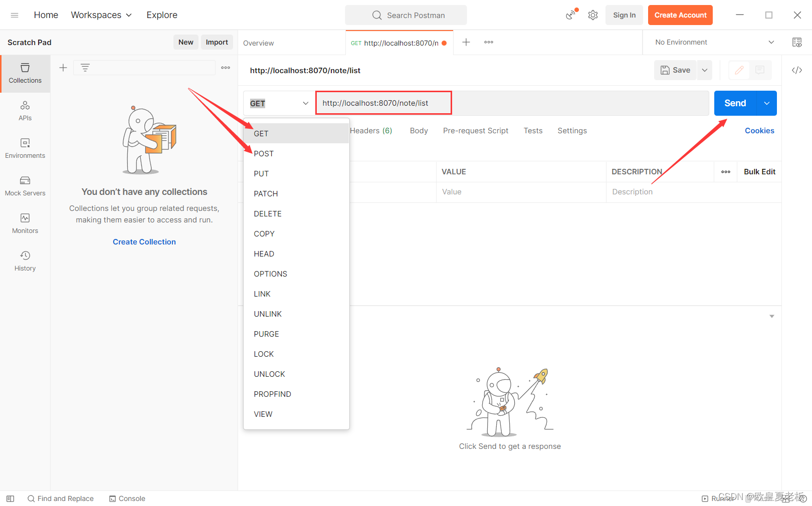Open the capture requests satellite icon
The height and width of the screenshot is (506, 812).
click(x=571, y=15)
